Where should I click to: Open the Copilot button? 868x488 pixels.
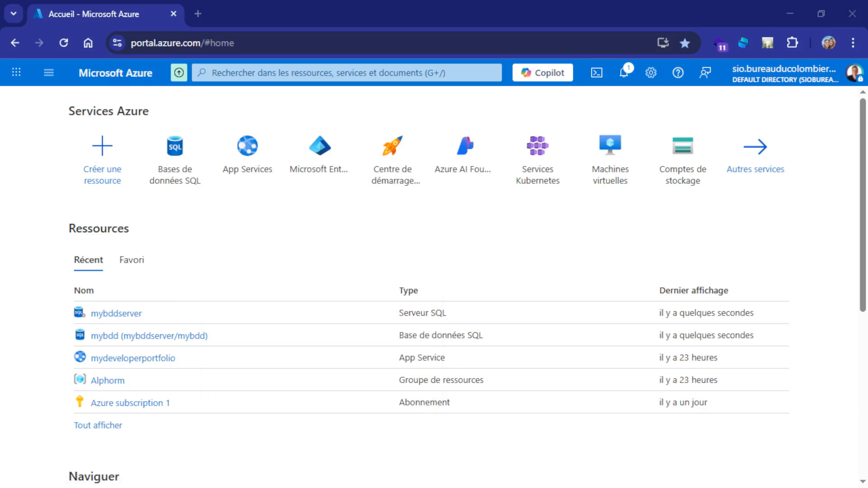point(542,72)
